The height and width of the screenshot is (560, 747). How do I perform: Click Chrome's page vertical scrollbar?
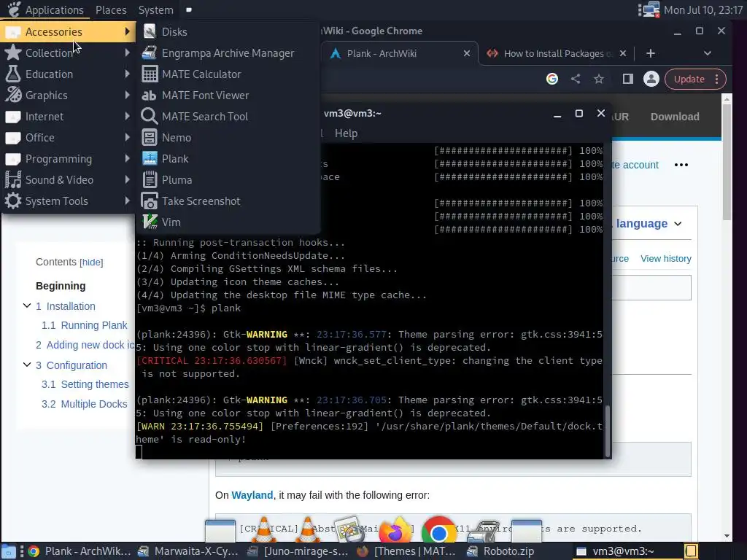(x=727, y=162)
